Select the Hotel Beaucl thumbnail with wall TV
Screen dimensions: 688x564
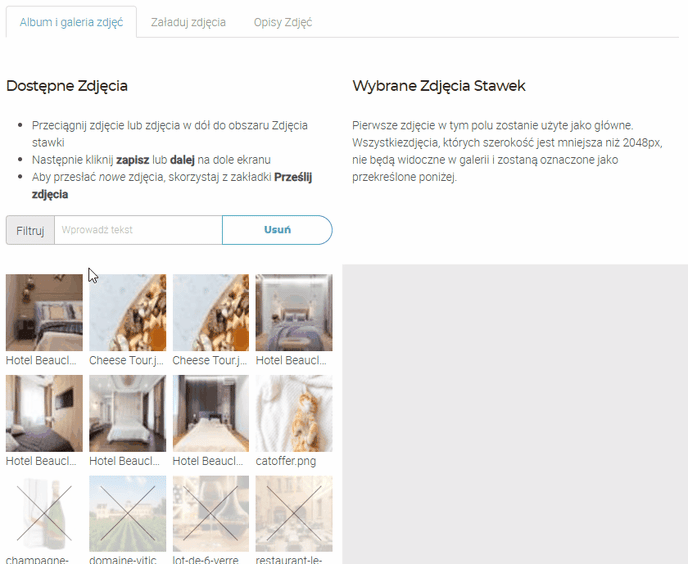pos(44,413)
